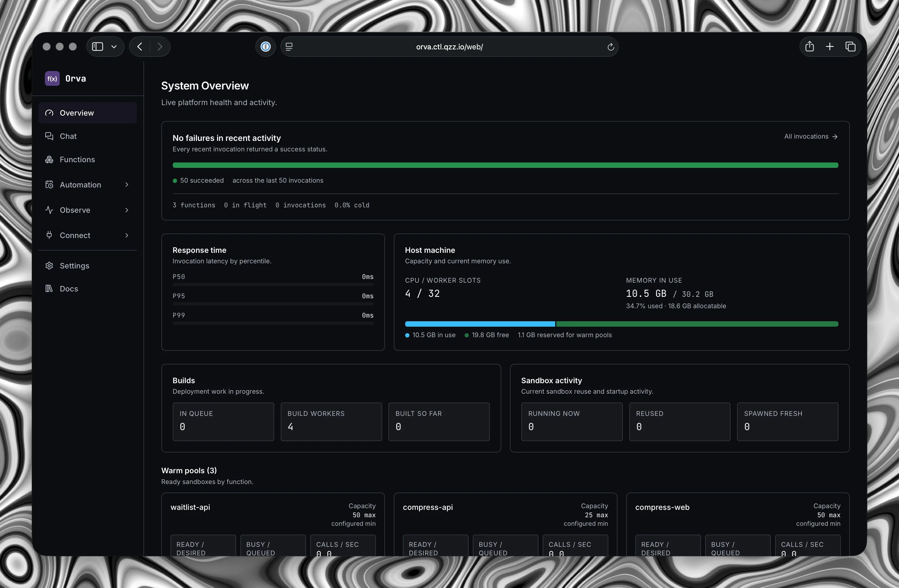This screenshot has width=899, height=588.
Task: Click the Connect plug icon
Action: tap(49, 235)
